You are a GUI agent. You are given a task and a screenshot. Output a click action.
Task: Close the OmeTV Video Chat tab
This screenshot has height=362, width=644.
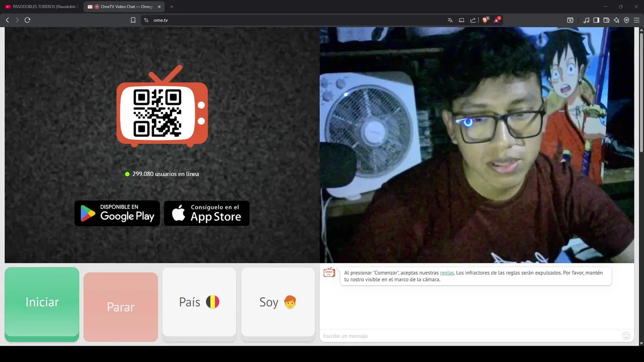point(159,7)
